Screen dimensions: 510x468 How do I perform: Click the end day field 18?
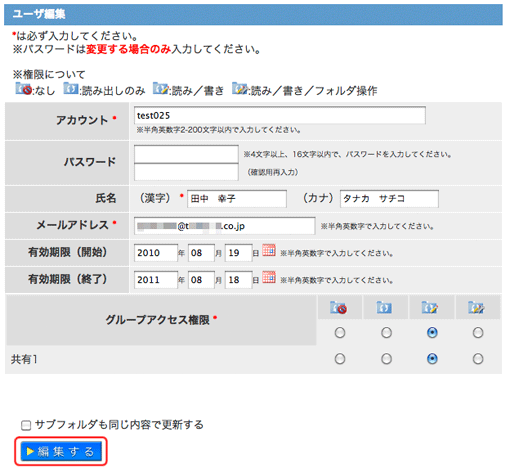238,280
